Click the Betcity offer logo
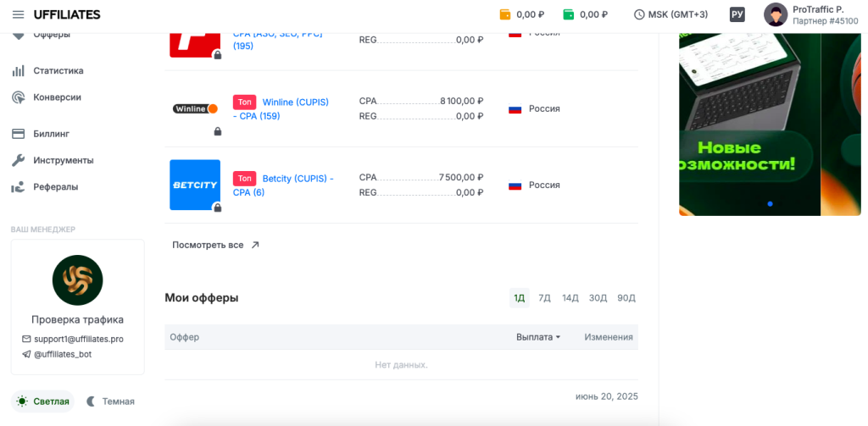This screenshot has width=868, height=426. pos(195,185)
